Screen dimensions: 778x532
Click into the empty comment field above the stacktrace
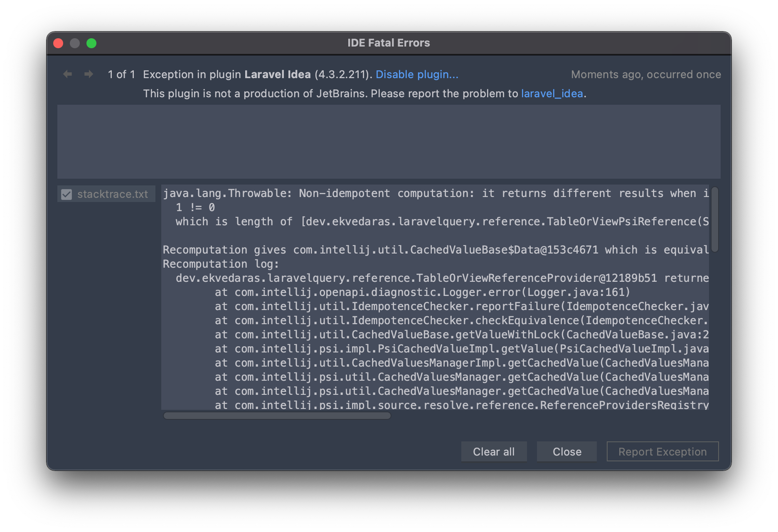pyautogui.click(x=389, y=141)
